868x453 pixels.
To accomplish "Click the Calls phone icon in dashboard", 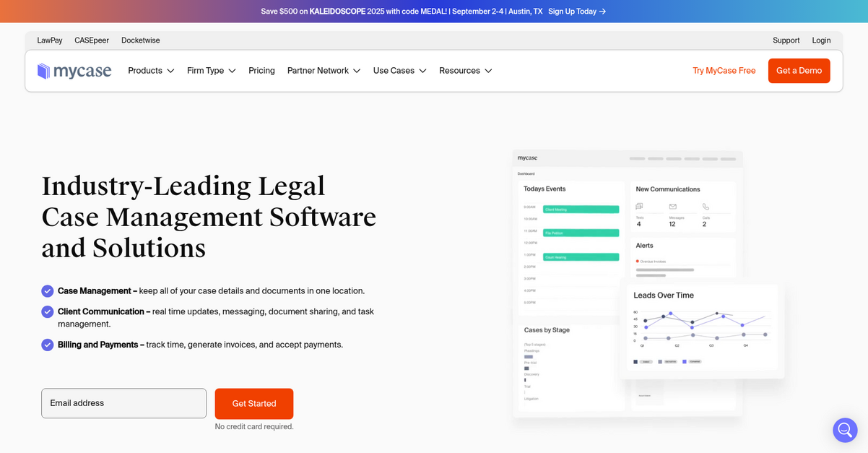I will 706,207.
